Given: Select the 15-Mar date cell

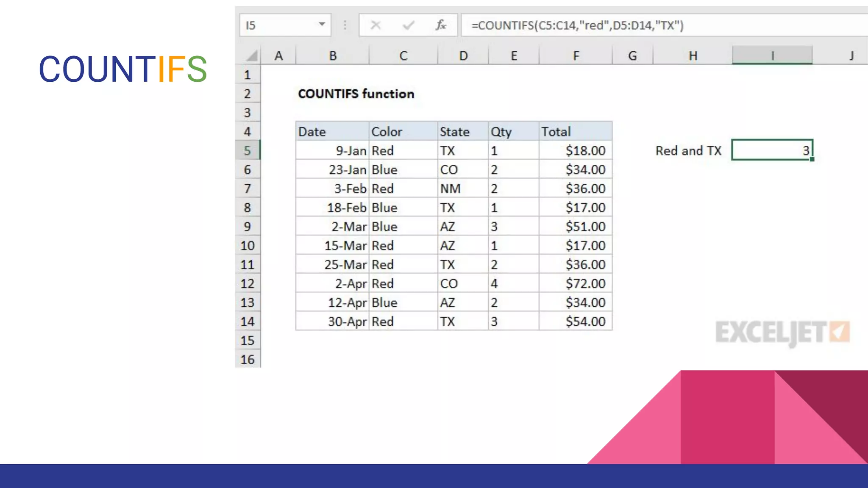Looking at the screenshot, I should click(x=332, y=245).
